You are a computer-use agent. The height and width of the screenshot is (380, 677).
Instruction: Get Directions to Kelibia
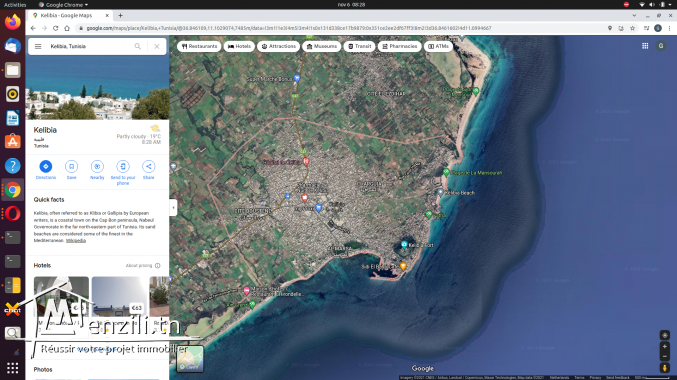point(45,170)
